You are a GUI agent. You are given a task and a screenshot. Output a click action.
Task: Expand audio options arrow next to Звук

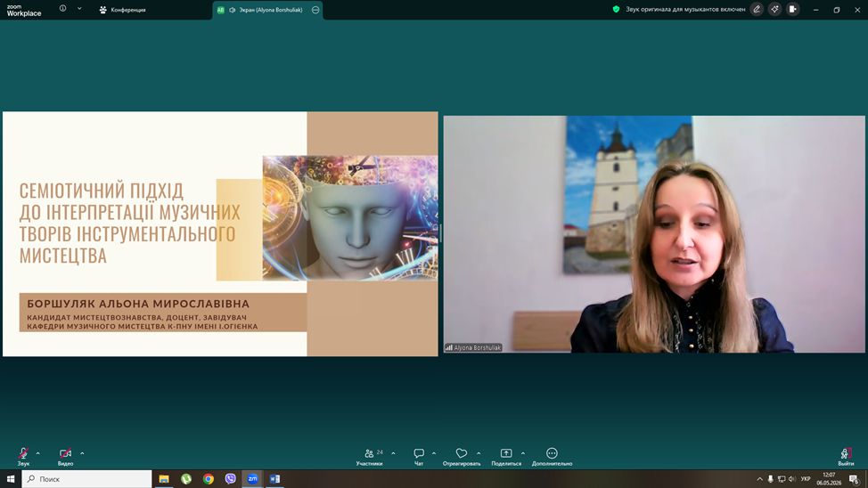click(37, 453)
